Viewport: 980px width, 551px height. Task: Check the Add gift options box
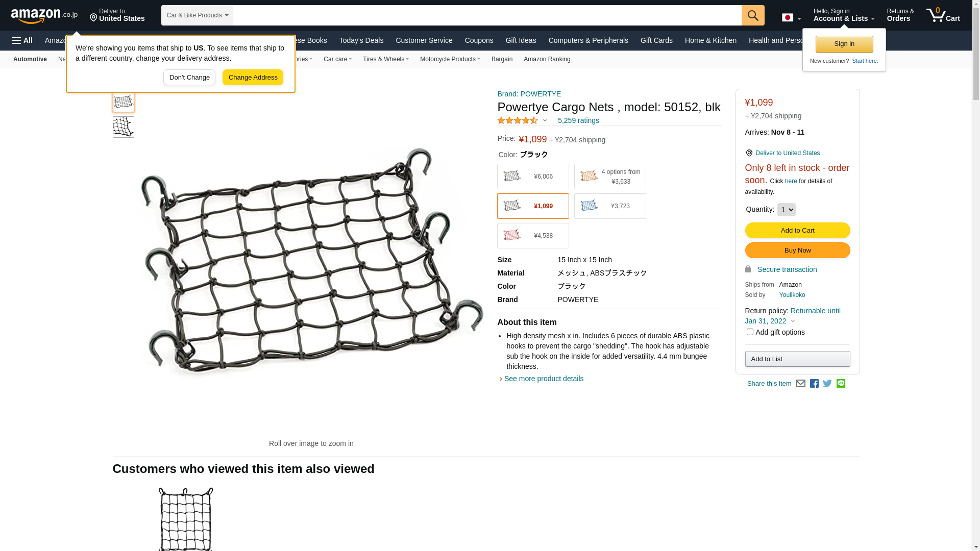click(x=750, y=332)
